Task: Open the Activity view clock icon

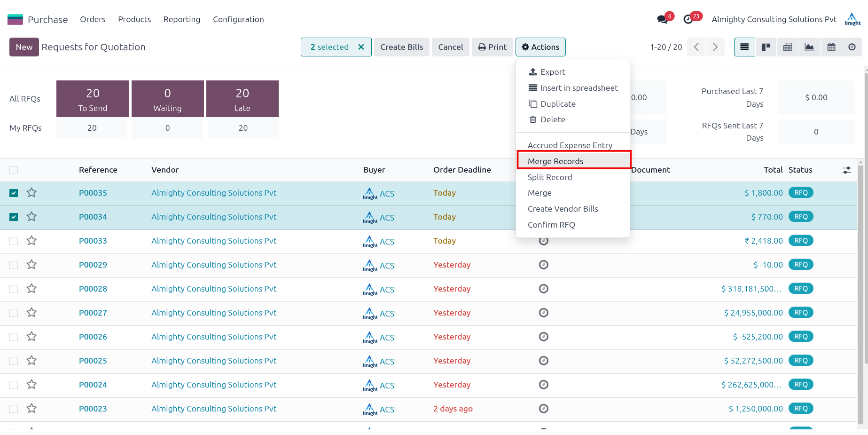Action: pos(852,47)
